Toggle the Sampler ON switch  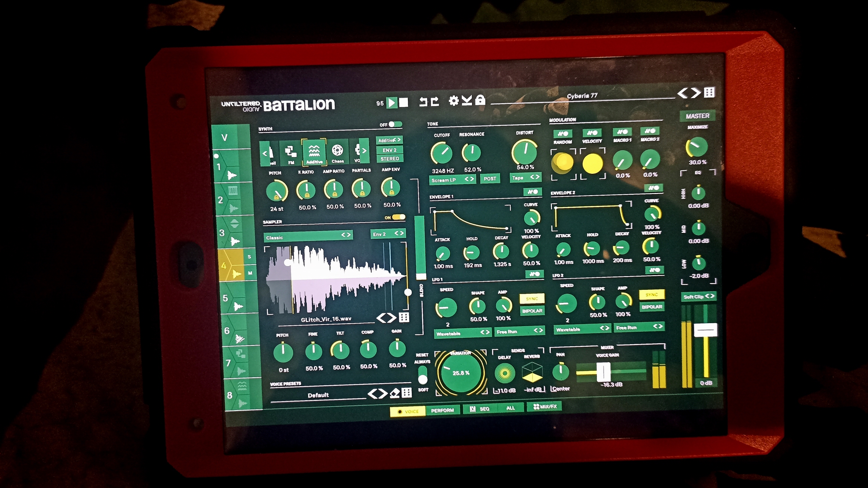pos(398,217)
